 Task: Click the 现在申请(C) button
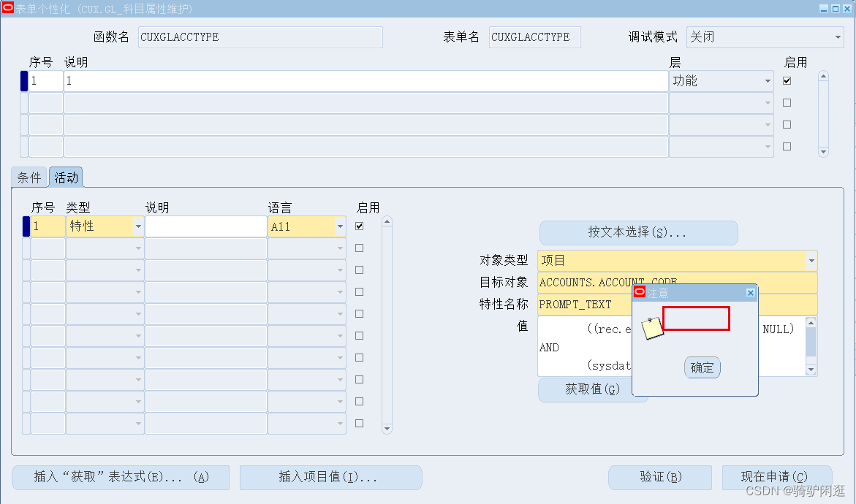coord(777,477)
